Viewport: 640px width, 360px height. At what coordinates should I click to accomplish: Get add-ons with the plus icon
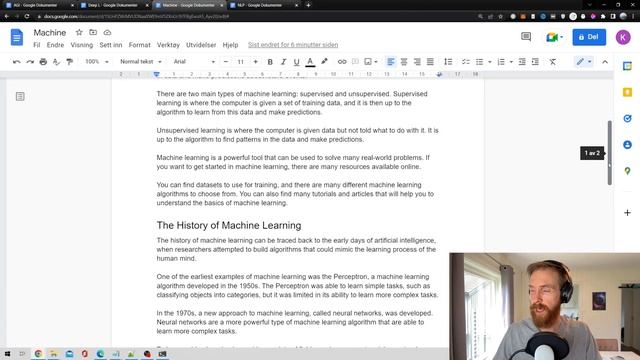pyautogui.click(x=627, y=213)
